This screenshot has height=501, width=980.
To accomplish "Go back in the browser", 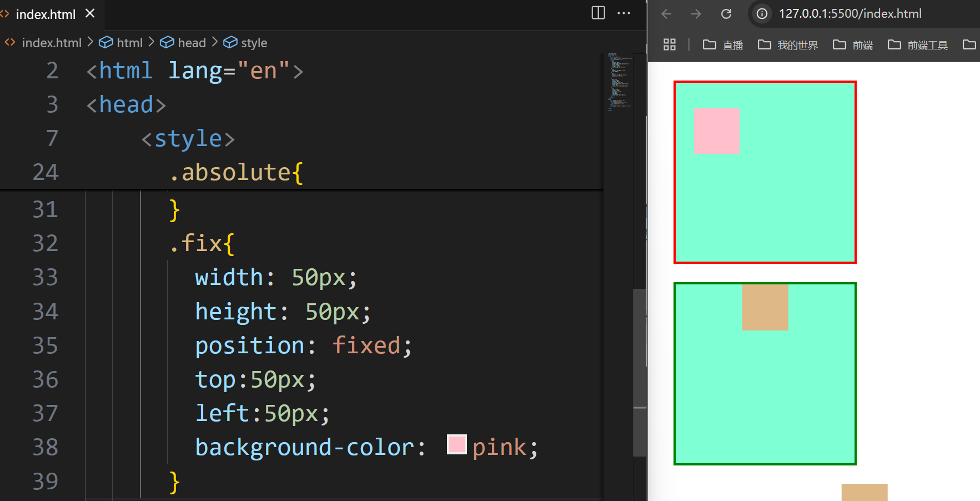I will [x=666, y=14].
